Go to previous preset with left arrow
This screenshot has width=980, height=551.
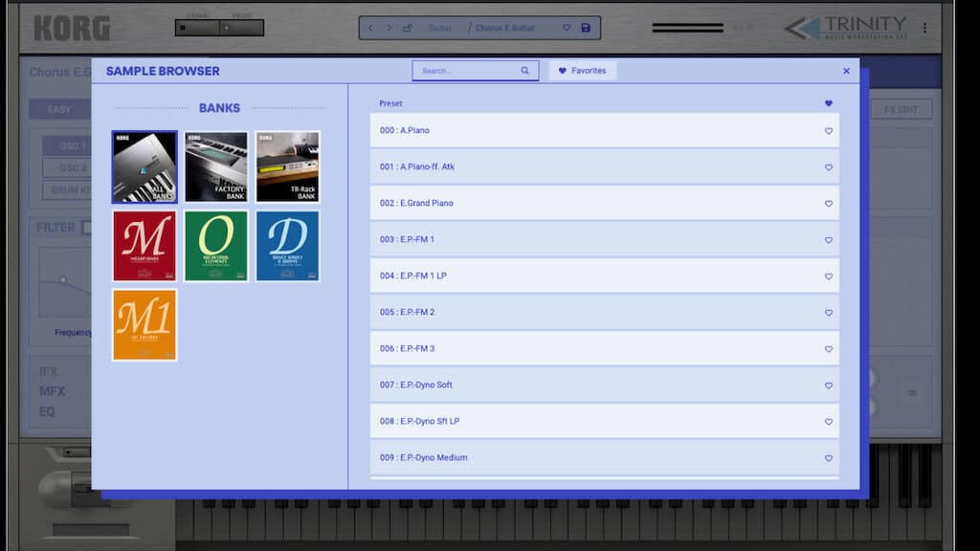370,28
